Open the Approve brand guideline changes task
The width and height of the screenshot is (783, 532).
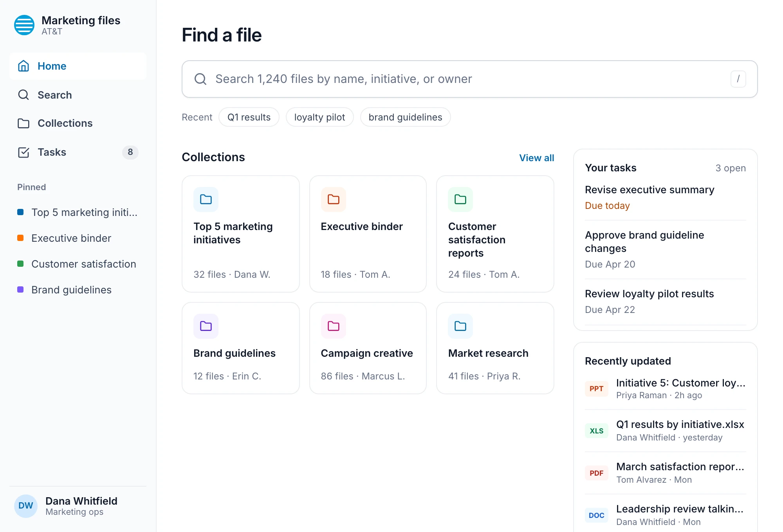[x=665, y=250]
